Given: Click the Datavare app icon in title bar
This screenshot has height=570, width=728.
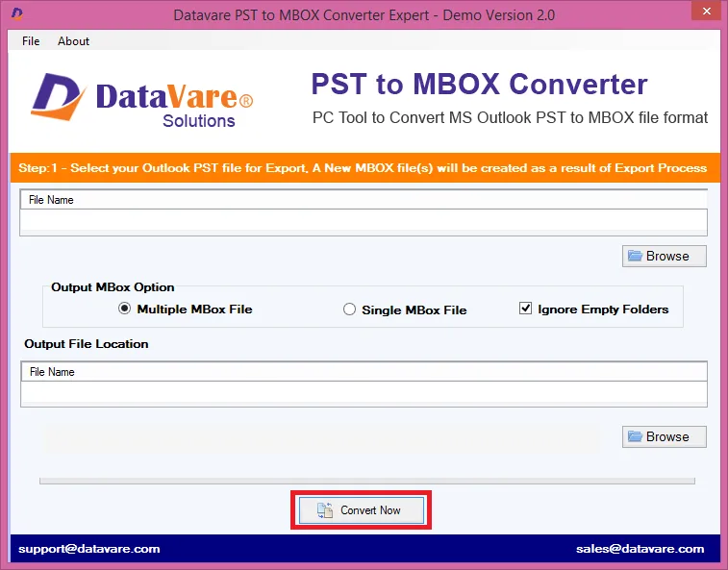Looking at the screenshot, I should coord(17,13).
